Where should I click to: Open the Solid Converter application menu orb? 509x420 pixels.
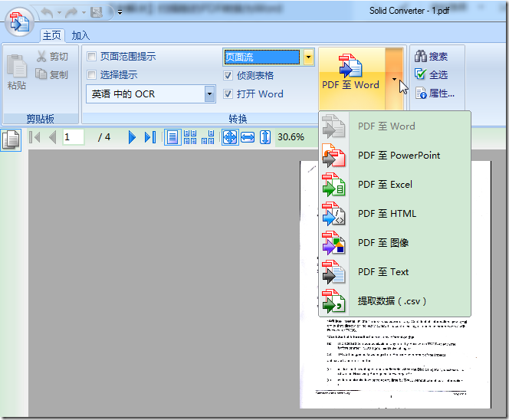pyautogui.click(x=19, y=22)
